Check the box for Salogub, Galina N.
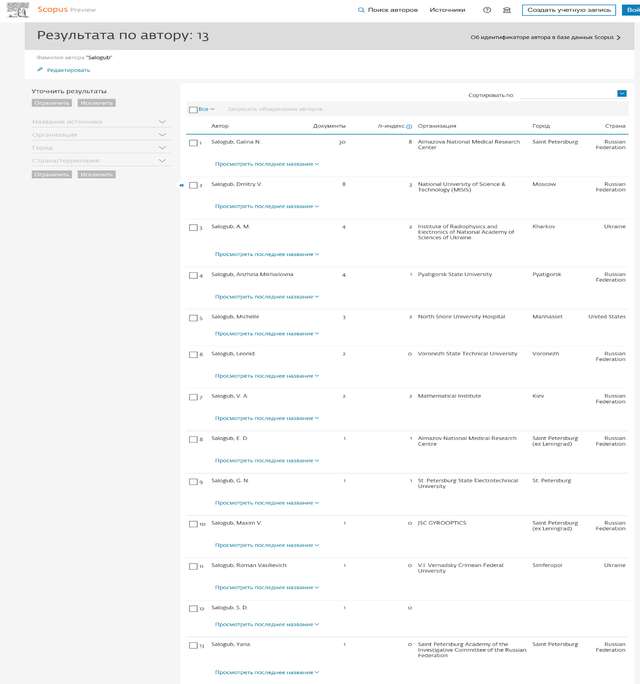This screenshot has height=684, width=640. [193, 143]
